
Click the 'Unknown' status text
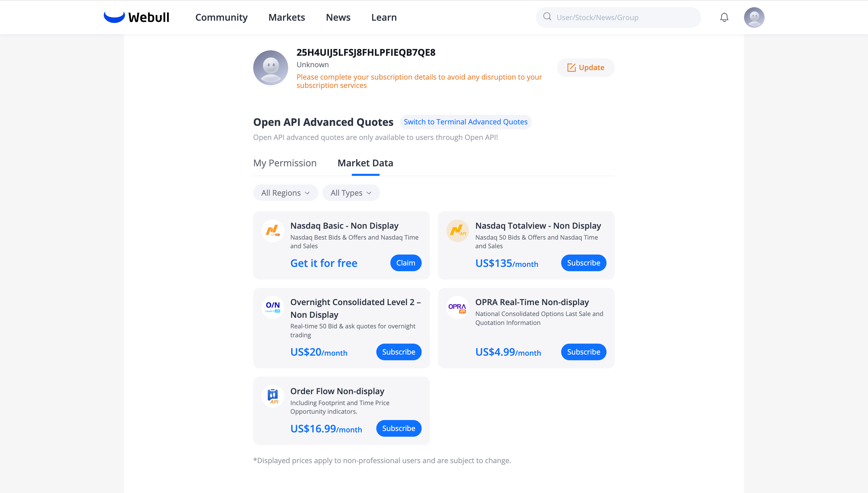point(313,65)
